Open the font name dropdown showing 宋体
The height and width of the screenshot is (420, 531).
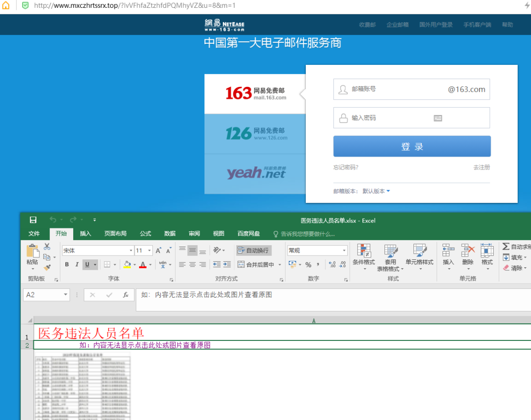point(131,251)
